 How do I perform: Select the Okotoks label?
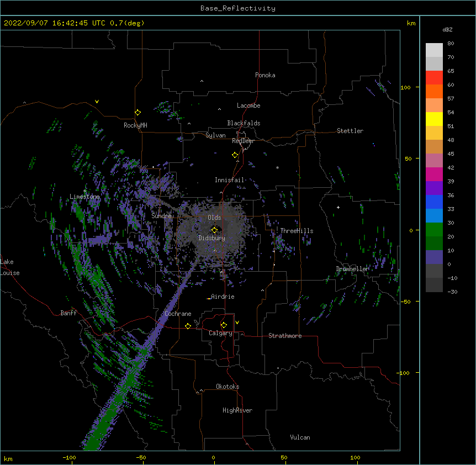pos(228,387)
